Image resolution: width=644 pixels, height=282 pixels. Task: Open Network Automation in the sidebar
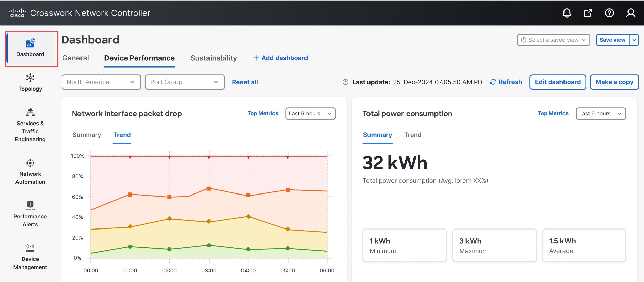(x=30, y=172)
